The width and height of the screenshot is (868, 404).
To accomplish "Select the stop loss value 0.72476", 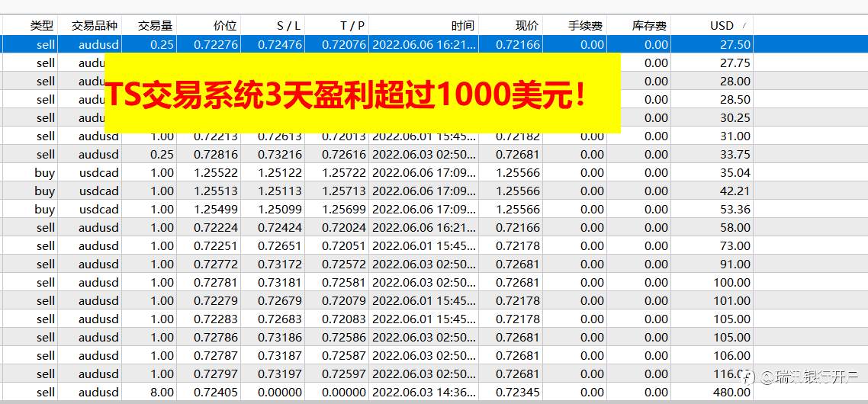I will 280,45.
